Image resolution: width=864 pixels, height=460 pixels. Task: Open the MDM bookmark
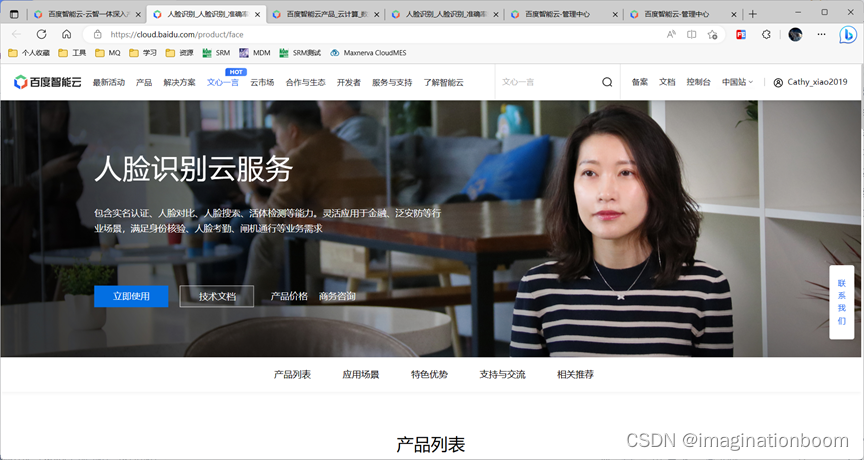coord(255,53)
